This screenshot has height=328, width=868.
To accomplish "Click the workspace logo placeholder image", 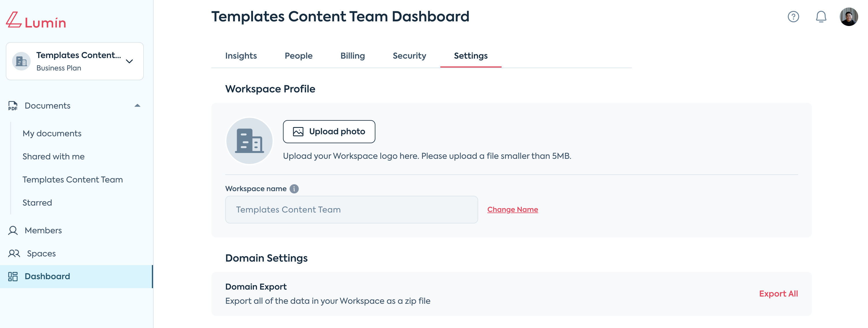I will 249,141.
